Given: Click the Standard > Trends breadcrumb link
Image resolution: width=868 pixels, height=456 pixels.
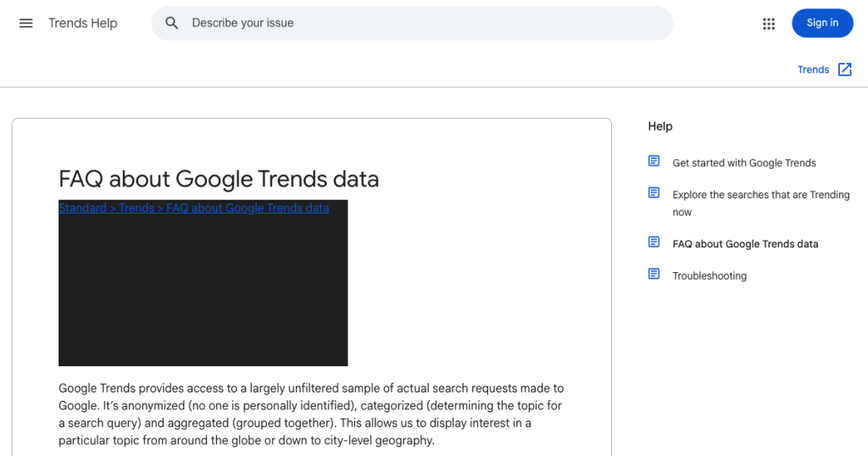Looking at the screenshot, I should click(194, 208).
